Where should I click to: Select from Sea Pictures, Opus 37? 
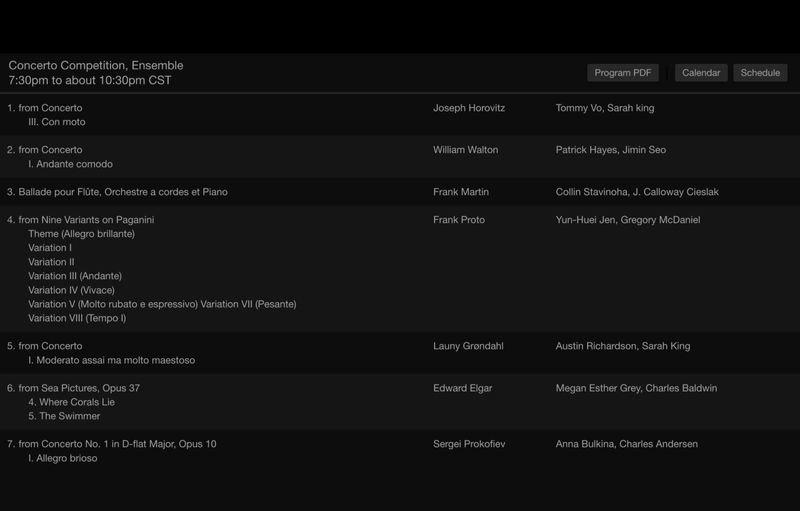point(73,388)
